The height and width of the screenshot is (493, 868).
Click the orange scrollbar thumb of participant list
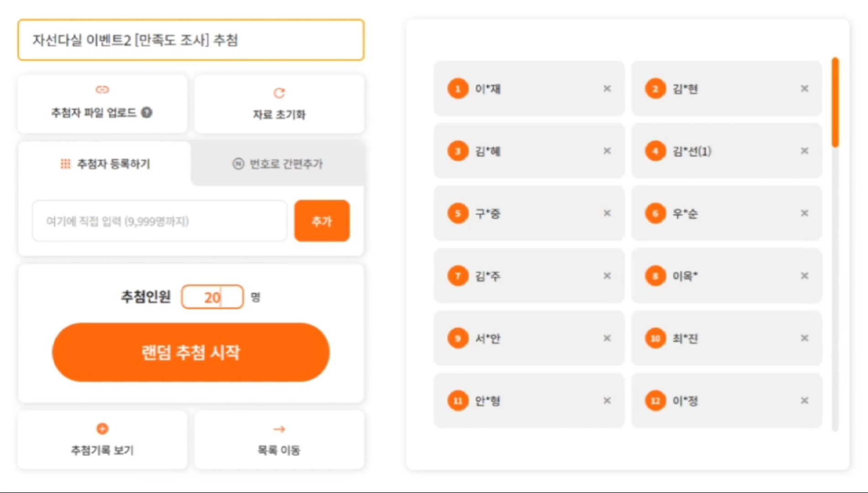(x=835, y=102)
